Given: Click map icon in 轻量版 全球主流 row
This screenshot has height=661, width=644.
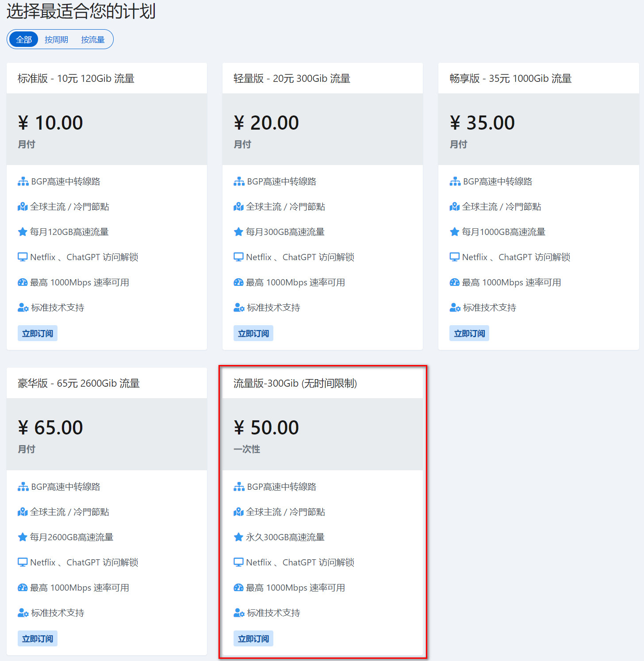Looking at the screenshot, I should [x=238, y=207].
